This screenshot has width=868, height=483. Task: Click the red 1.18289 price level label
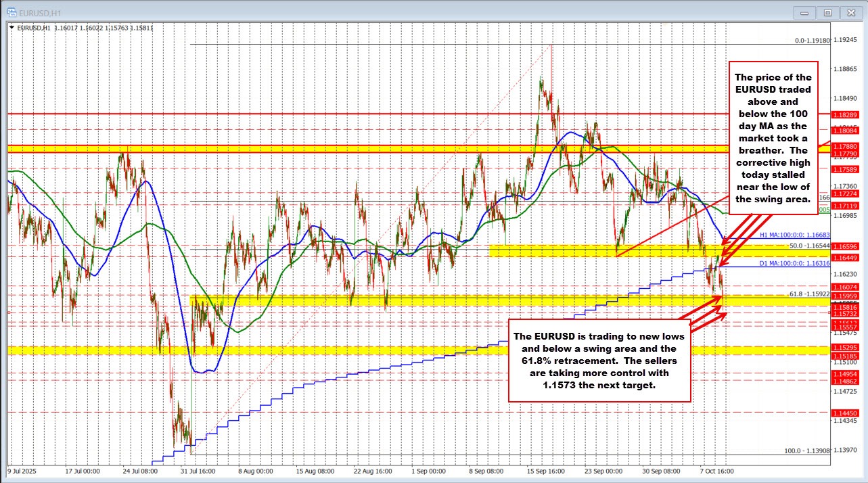point(845,115)
